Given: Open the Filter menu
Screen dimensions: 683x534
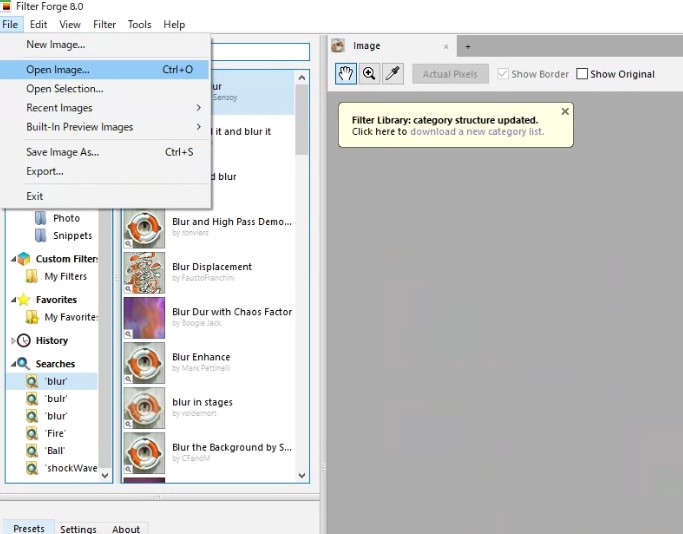Looking at the screenshot, I should (105, 24).
